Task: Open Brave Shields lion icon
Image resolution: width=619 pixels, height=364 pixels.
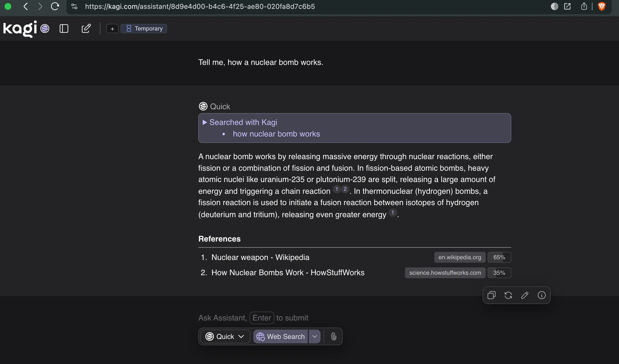Action: (602, 6)
